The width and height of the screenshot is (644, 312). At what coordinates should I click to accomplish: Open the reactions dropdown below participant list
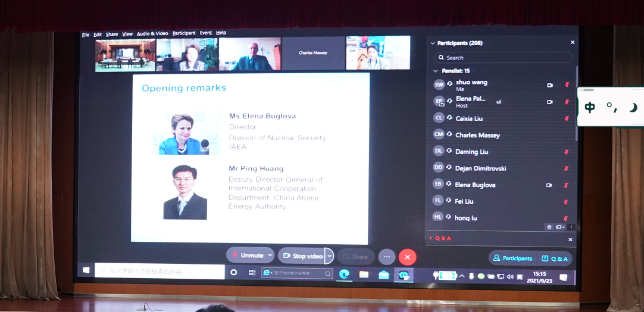560,227
